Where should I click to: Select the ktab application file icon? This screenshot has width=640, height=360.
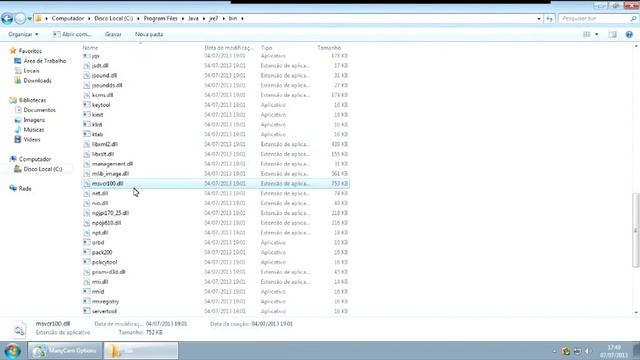pyautogui.click(x=87, y=134)
